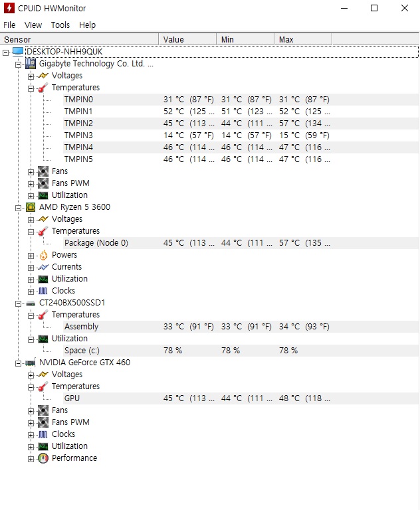Collapse the CT240BX500SSD1 drive node
Screen dimensions: 420x510
click(18, 303)
